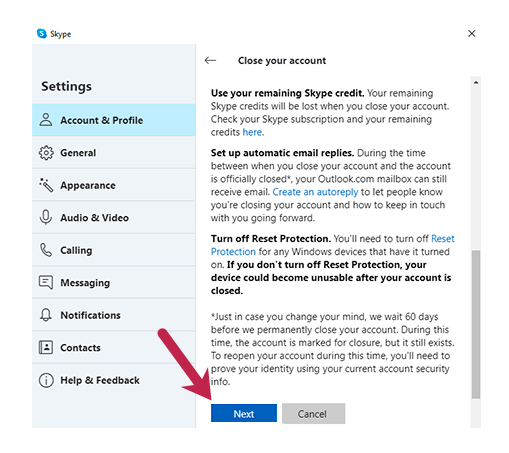Click the Notifications bell icon
The width and height of the screenshot is (509, 453).
pos(46,315)
